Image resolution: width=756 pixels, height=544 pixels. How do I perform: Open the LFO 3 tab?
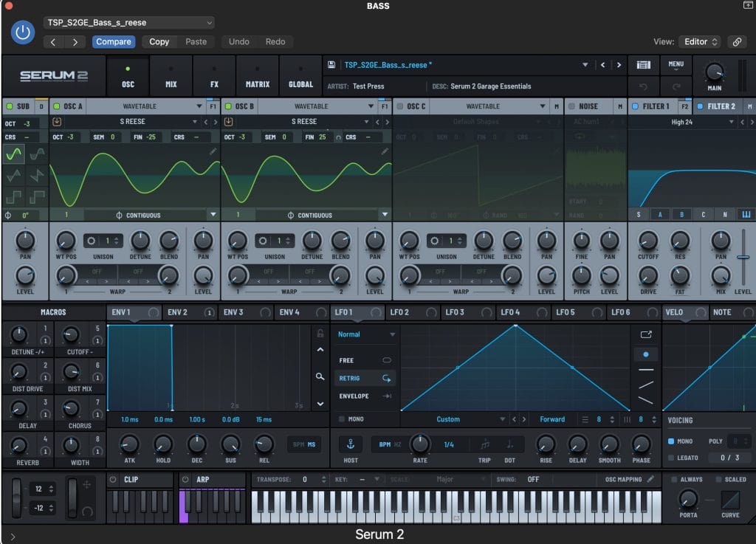(x=455, y=312)
